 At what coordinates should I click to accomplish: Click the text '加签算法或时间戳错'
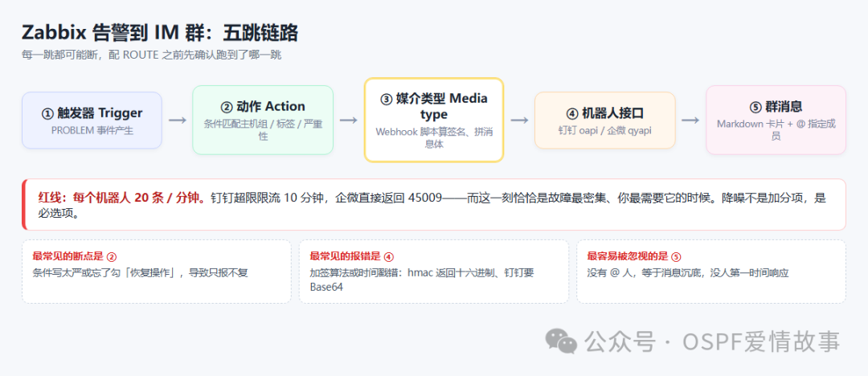click(355, 272)
